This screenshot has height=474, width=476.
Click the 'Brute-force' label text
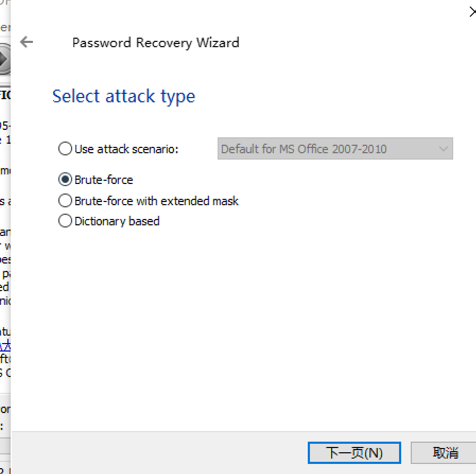click(x=103, y=180)
